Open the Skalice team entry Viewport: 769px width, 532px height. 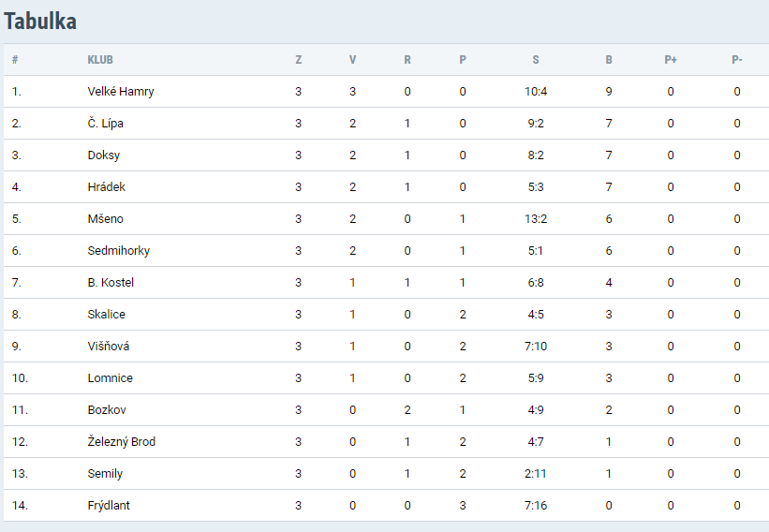coord(107,315)
